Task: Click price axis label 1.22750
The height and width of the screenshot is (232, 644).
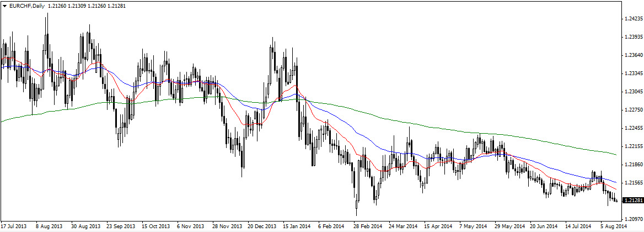Action: point(632,110)
